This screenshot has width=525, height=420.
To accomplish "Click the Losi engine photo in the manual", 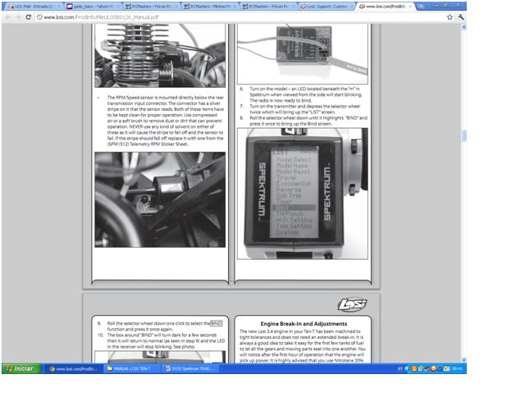I will (160, 56).
